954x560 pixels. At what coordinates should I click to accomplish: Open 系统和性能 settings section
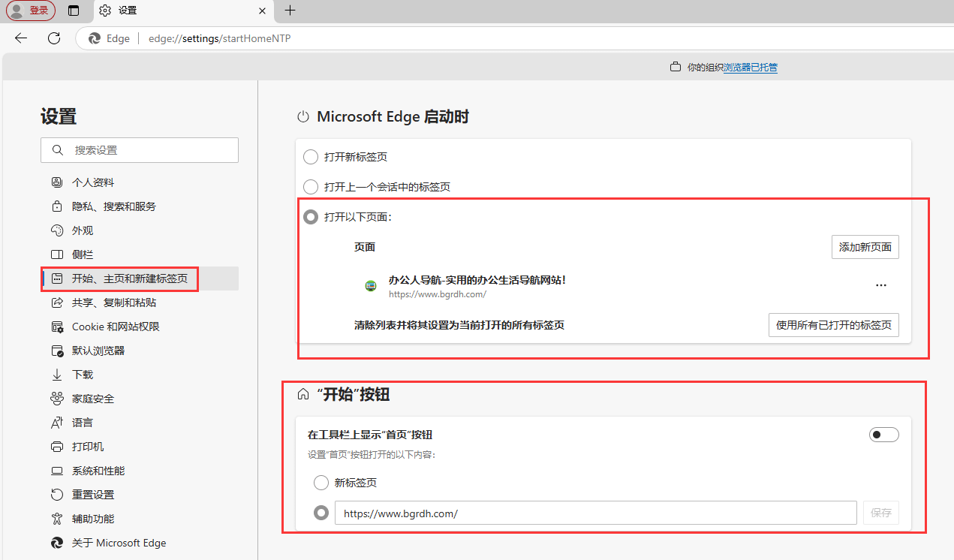click(140, 471)
